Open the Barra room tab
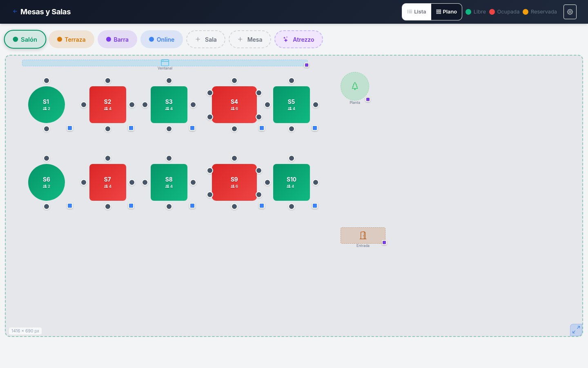This screenshot has width=588, height=368. [x=117, y=39]
